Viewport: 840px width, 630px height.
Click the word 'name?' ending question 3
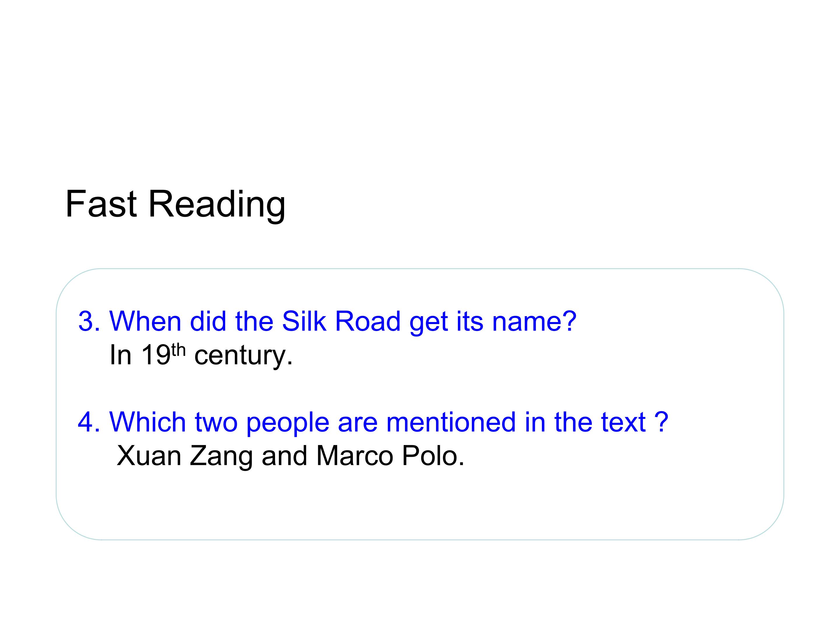pyautogui.click(x=534, y=322)
